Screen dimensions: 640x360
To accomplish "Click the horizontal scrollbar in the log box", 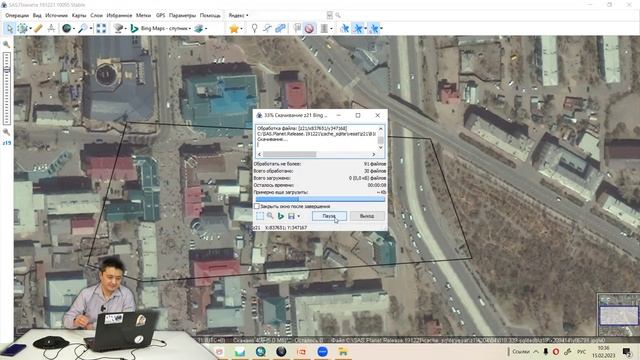I will pos(316,154).
